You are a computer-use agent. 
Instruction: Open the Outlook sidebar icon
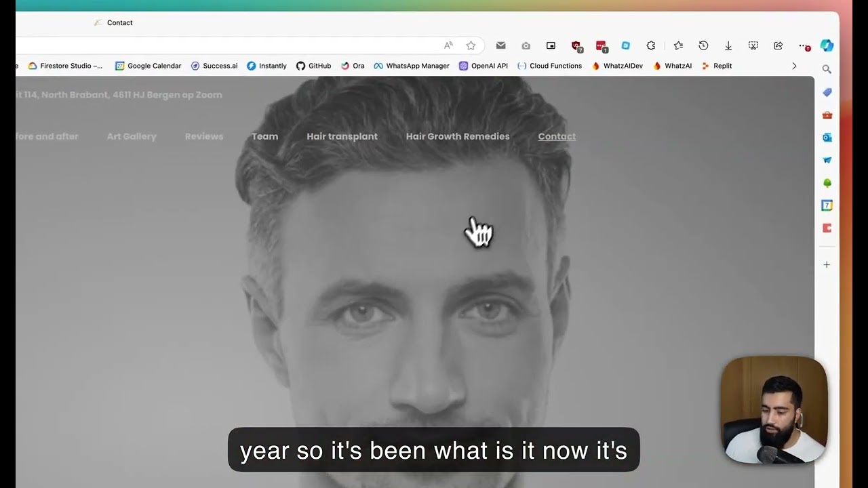pyautogui.click(x=827, y=138)
